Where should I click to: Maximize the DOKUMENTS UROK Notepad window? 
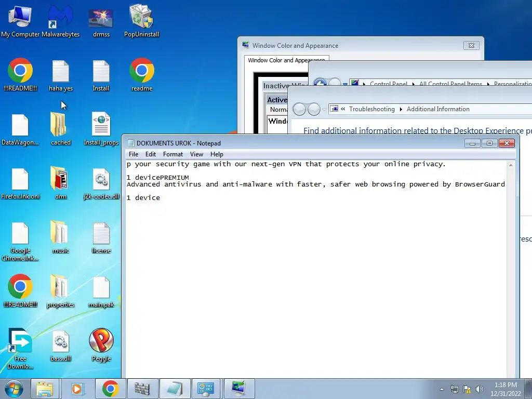[x=489, y=143]
